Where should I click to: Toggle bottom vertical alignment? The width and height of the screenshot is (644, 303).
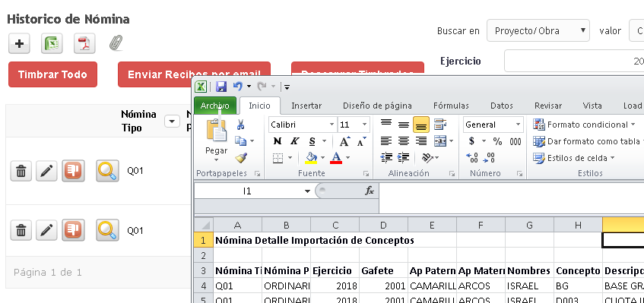click(x=421, y=125)
